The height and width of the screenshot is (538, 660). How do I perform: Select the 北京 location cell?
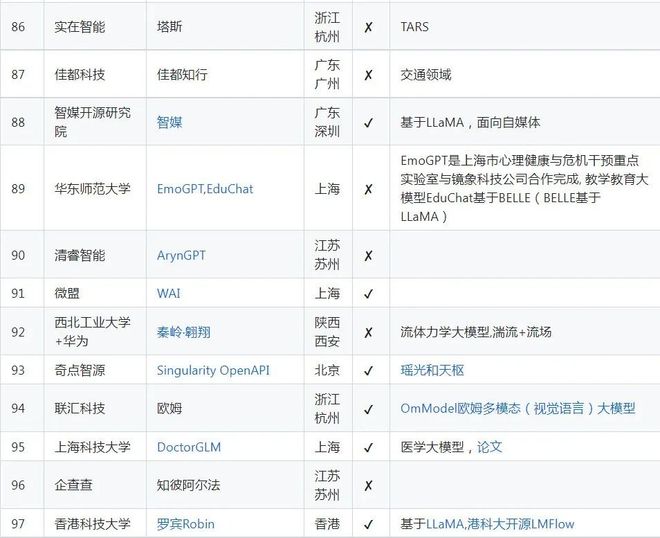click(x=327, y=370)
